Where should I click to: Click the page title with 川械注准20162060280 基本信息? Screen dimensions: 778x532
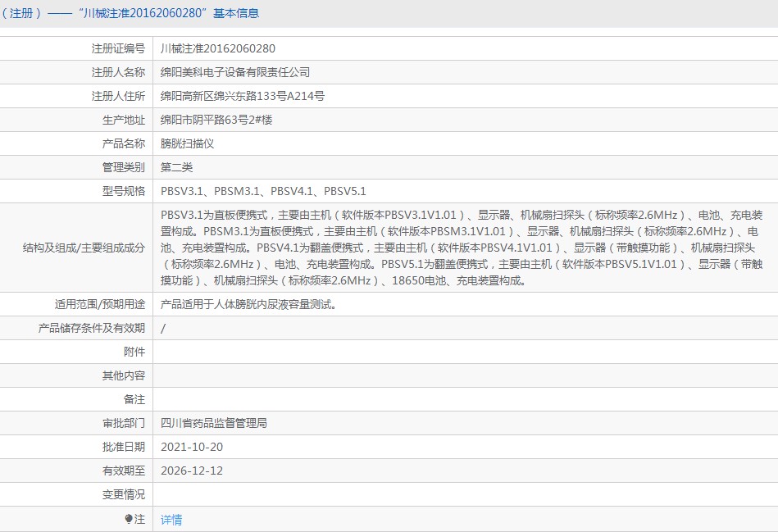pyautogui.click(x=130, y=13)
